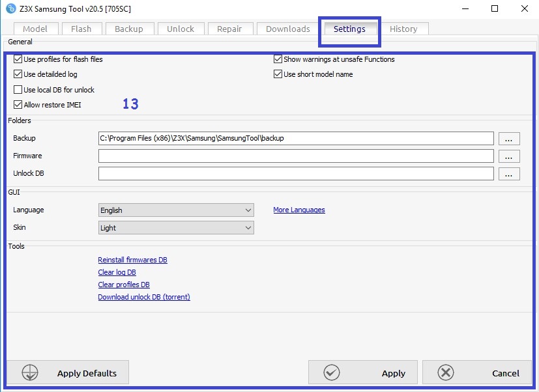This screenshot has height=392, width=539.
Task: Open the Skin dropdown set to Light
Action: click(x=176, y=227)
